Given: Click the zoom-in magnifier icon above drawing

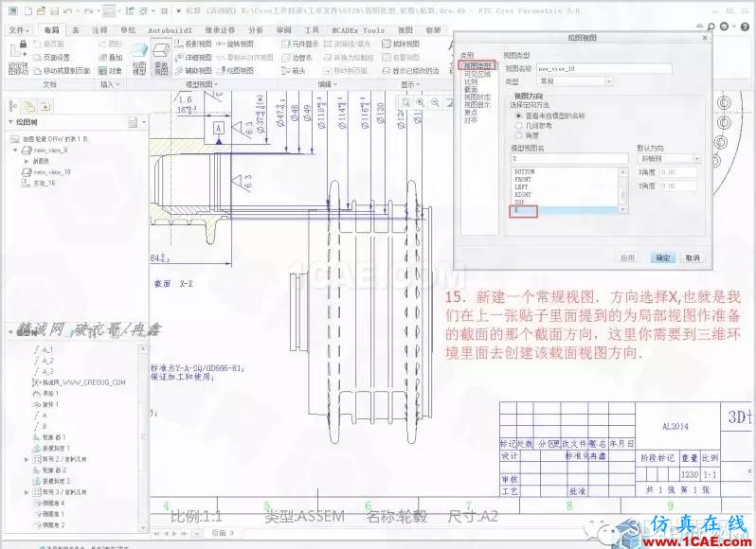Looking at the screenshot, I should 421,102.
